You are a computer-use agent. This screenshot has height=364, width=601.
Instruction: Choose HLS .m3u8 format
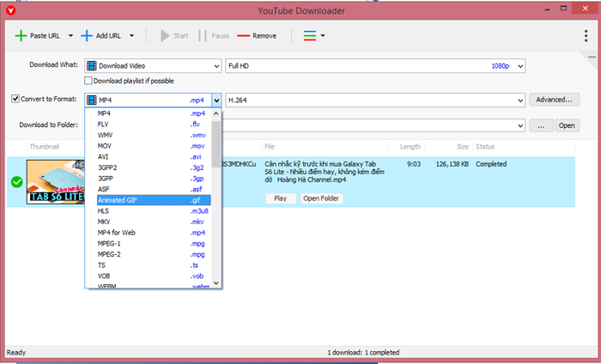(154, 211)
